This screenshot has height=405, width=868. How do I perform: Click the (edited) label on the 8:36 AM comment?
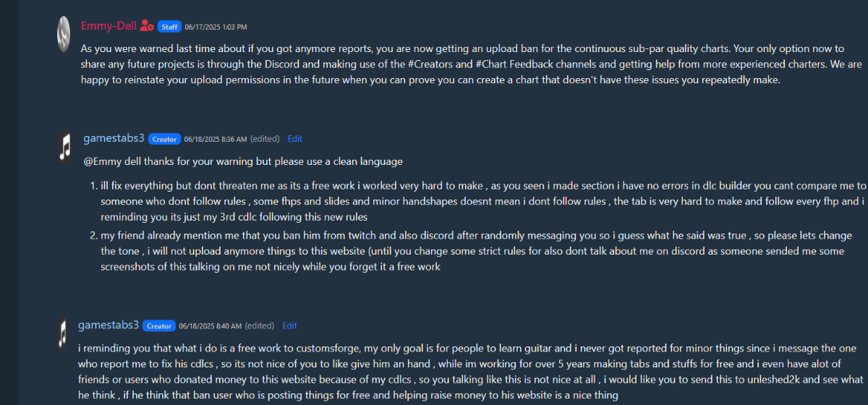[265, 139]
